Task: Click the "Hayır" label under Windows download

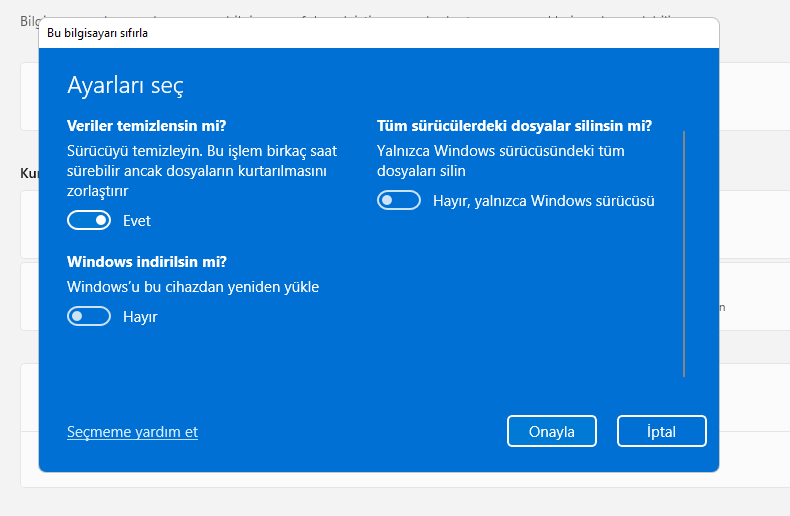Action: [140, 316]
